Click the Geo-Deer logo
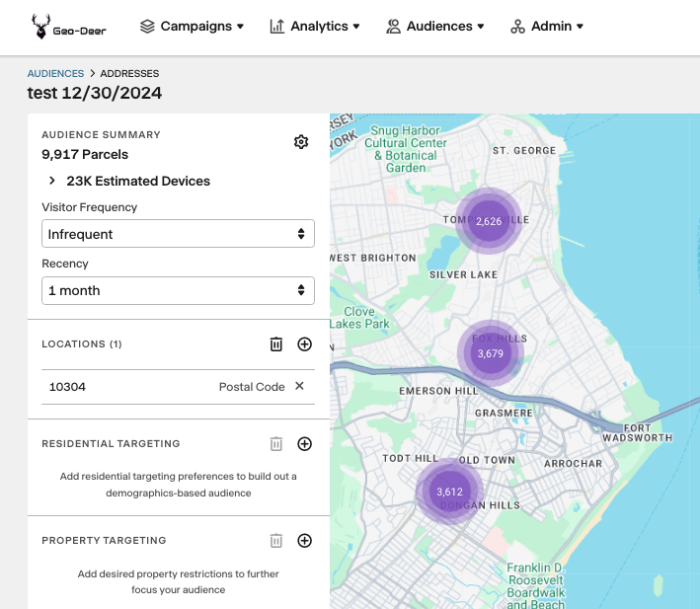 (x=68, y=27)
